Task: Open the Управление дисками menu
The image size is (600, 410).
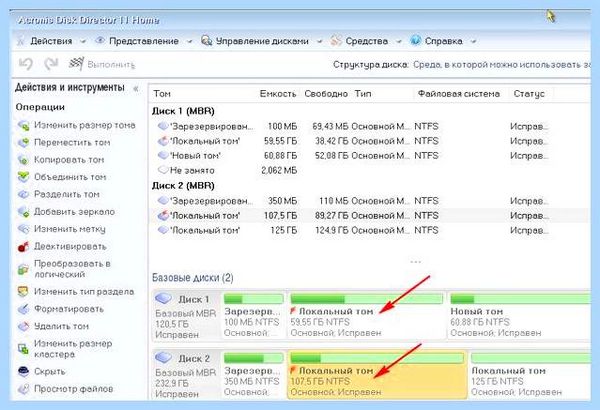Action: click(x=262, y=41)
